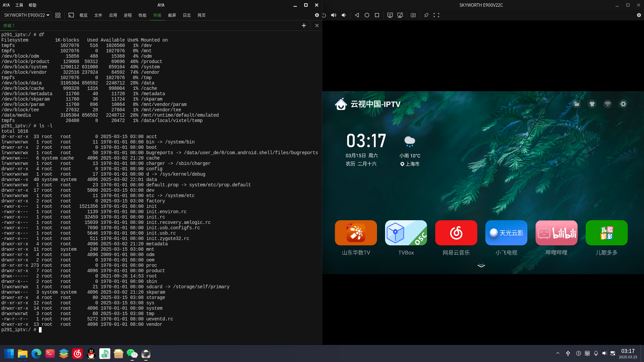Image resolution: width=644 pixels, height=362 pixels.
Task: Click the screen on monitor icon
Action: [390, 15]
